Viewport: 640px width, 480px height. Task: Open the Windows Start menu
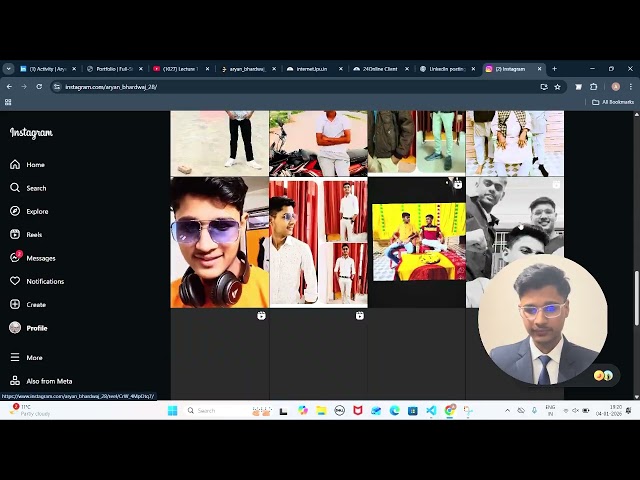[172, 410]
